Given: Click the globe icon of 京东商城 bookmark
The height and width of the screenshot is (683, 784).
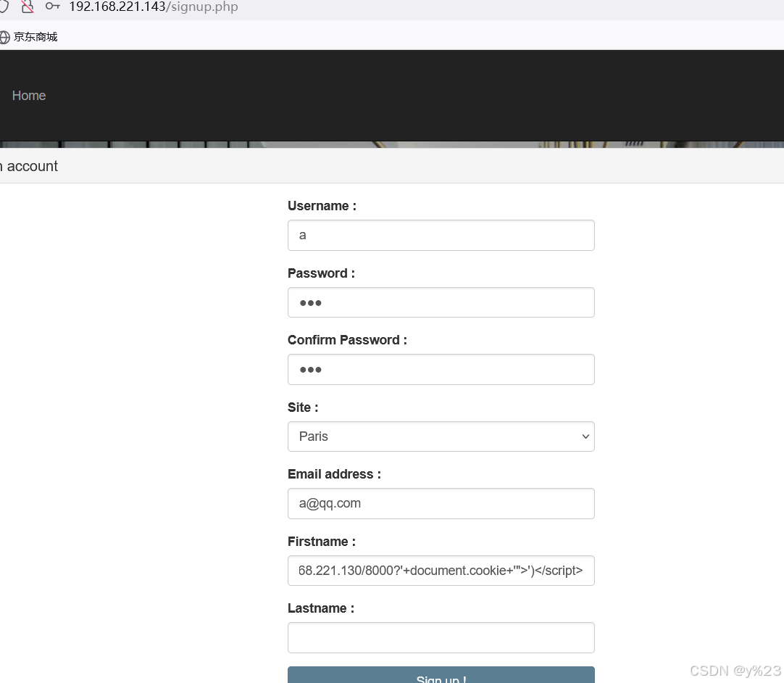Looking at the screenshot, I should [4, 37].
